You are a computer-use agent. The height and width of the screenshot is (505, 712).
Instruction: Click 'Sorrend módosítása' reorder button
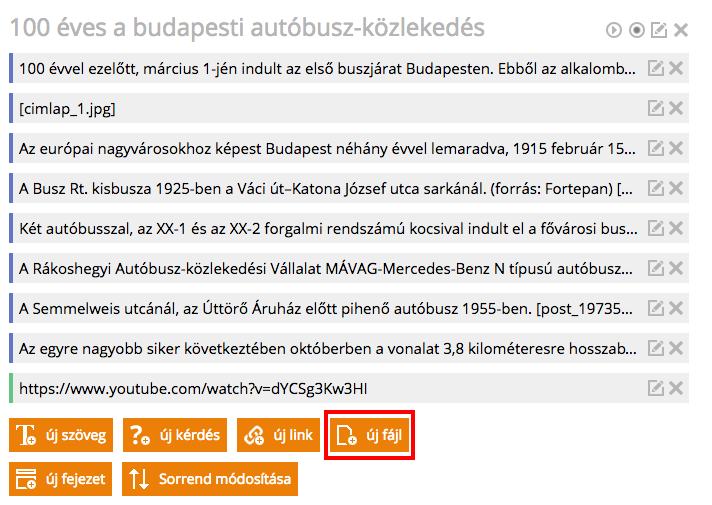(210, 479)
